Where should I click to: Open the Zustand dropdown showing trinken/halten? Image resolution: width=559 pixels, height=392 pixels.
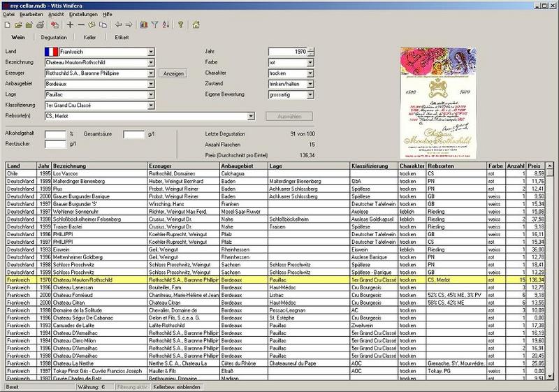[x=310, y=84]
